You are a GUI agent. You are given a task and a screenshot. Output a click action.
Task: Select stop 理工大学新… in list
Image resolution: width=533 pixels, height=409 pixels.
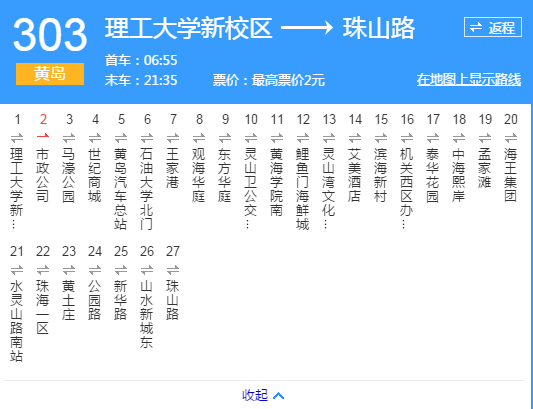click(16, 188)
